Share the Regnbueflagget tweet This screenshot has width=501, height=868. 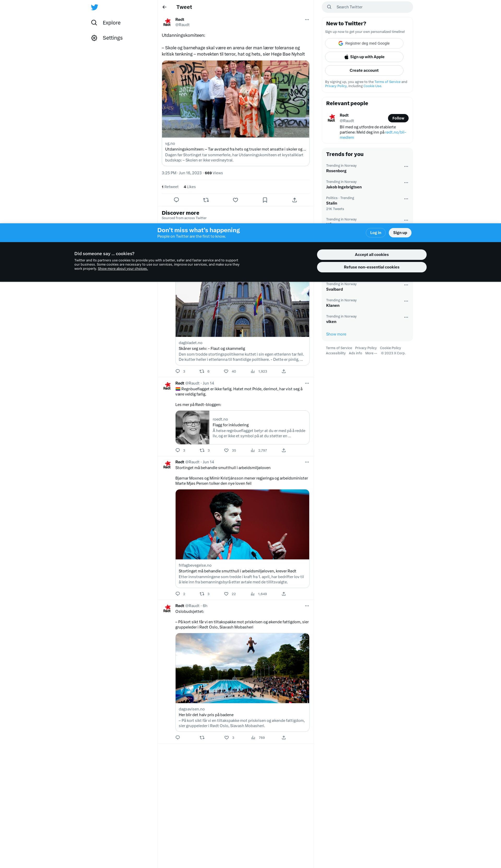coord(284,450)
